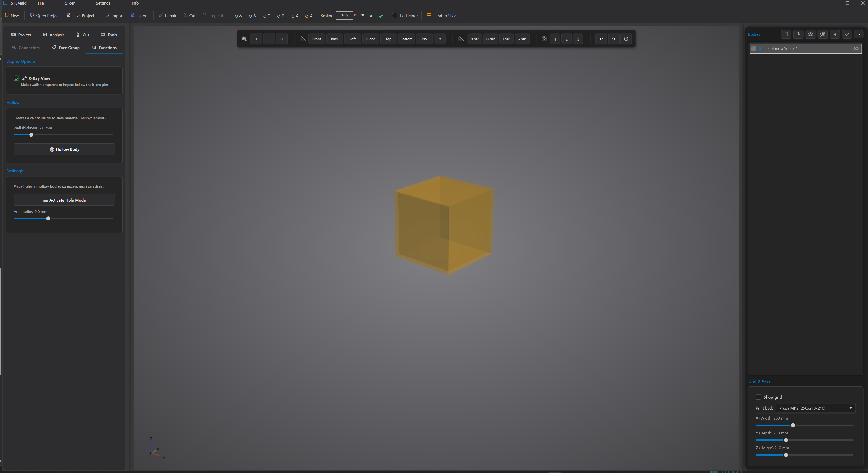Tilt view up 90°

coord(506,39)
